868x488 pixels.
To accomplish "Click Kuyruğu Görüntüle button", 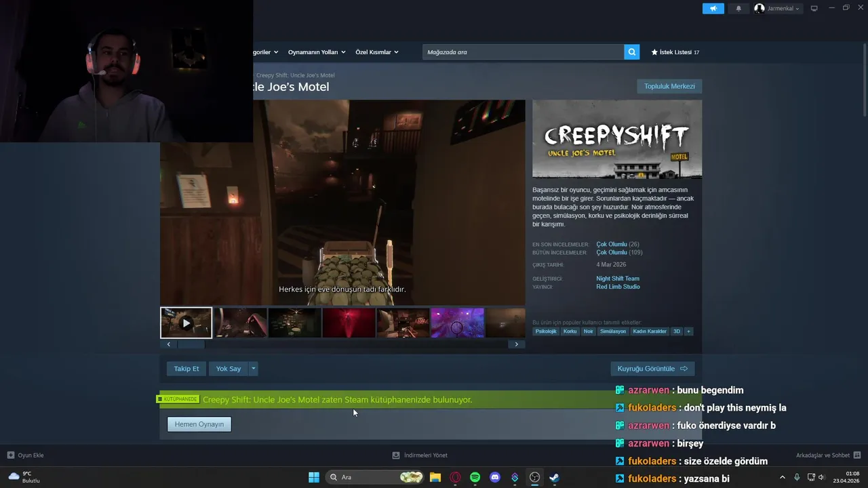I will point(652,369).
